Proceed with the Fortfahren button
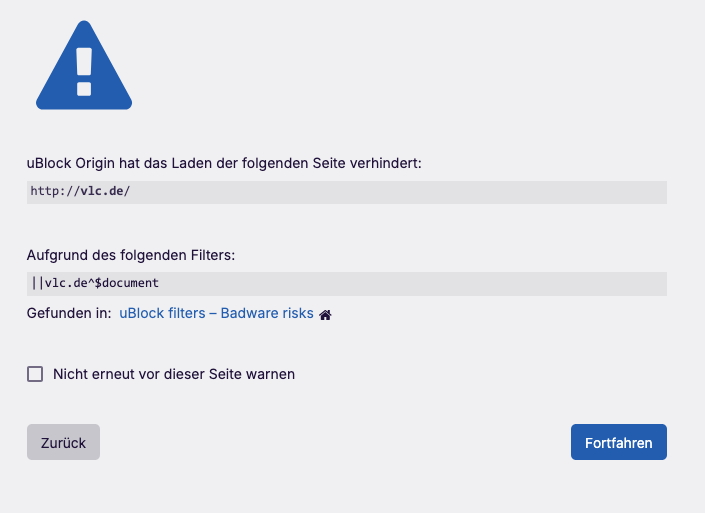Viewport: 705px width, 513px height. point(618,442)
